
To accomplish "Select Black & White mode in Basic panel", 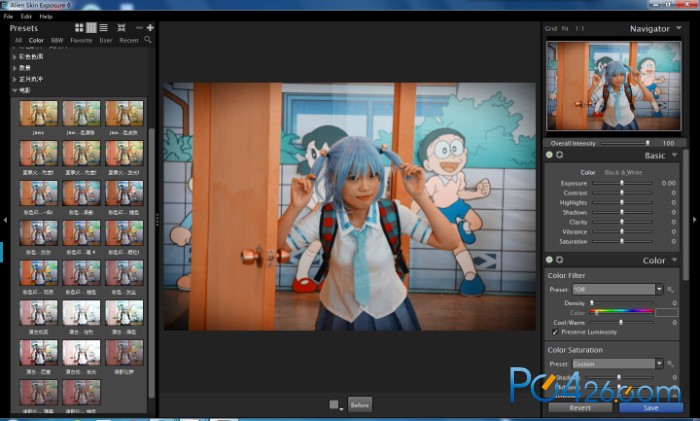I will click(623, 172).
